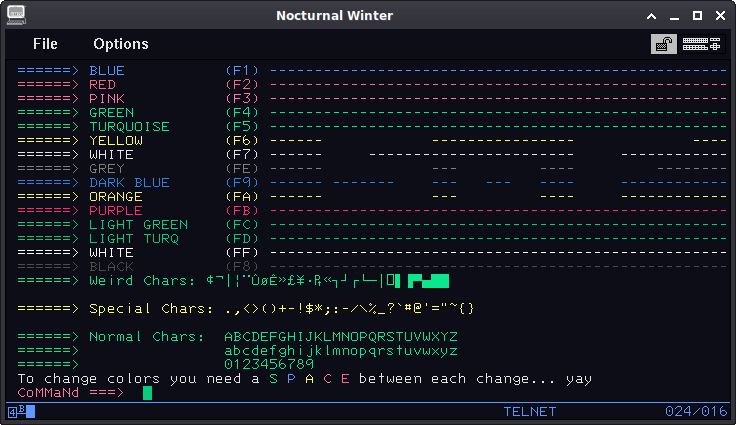Toggle the keyboard lock icon
Viewport: 736px width, 425px height.
(664, 44)
